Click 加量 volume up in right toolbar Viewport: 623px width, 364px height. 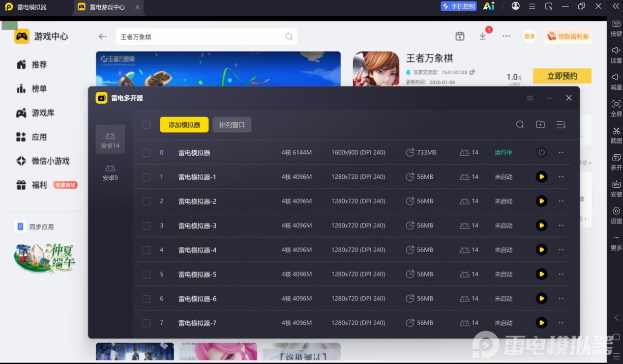click(616, 55)
